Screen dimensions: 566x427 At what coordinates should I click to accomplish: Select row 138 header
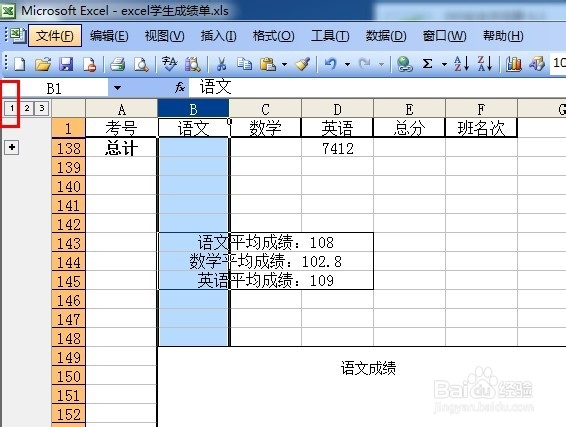(69, 148)
